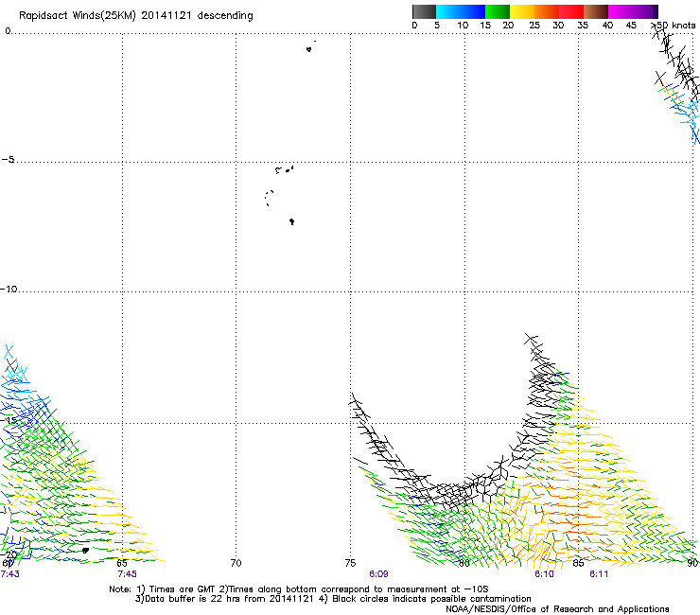Click the latitude label -5

click(8, 160)
